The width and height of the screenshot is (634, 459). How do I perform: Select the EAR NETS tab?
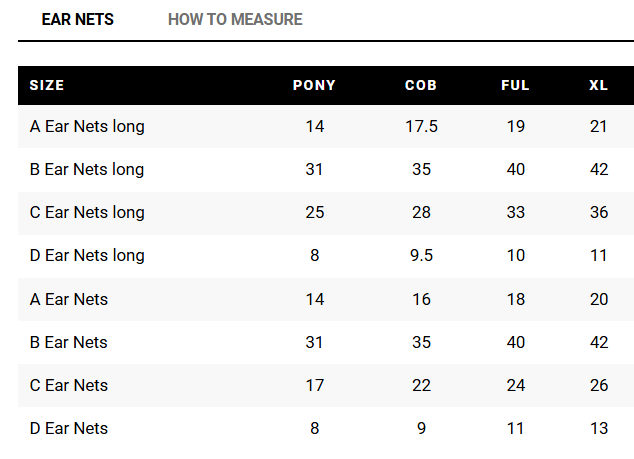coord(78,19)
